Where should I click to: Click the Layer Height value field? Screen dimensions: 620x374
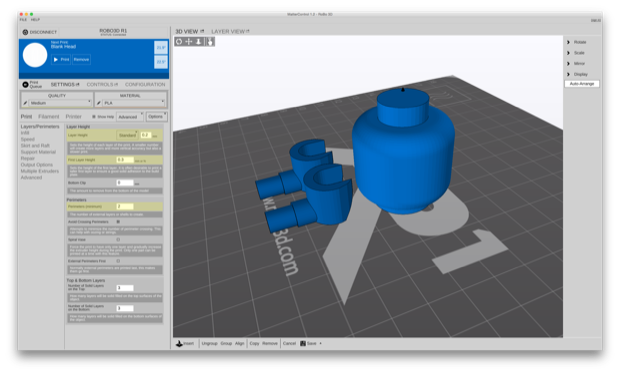click(x=146, y=135)
